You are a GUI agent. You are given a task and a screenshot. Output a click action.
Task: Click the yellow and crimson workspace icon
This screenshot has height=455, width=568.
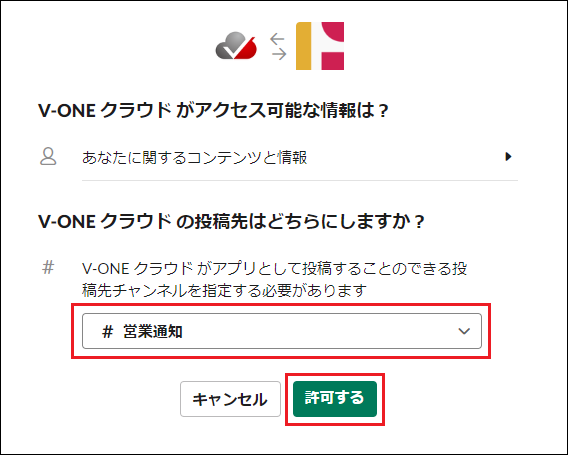pos(320,46)
